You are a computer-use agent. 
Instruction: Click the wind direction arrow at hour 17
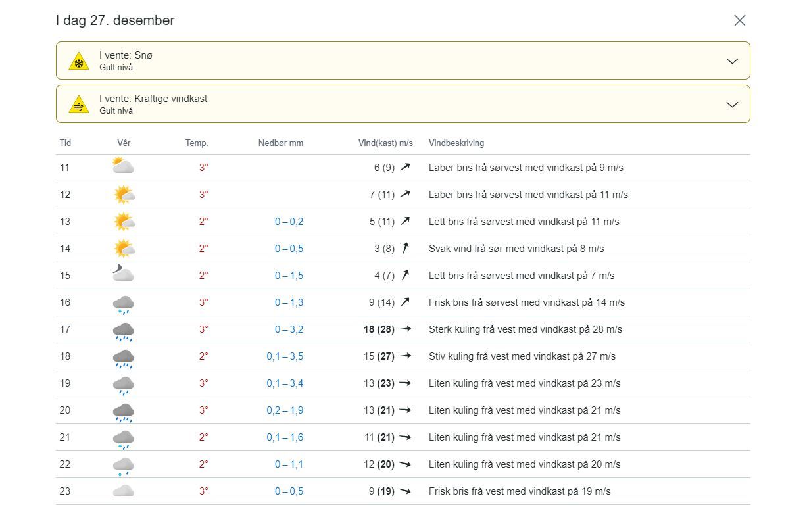405,329
